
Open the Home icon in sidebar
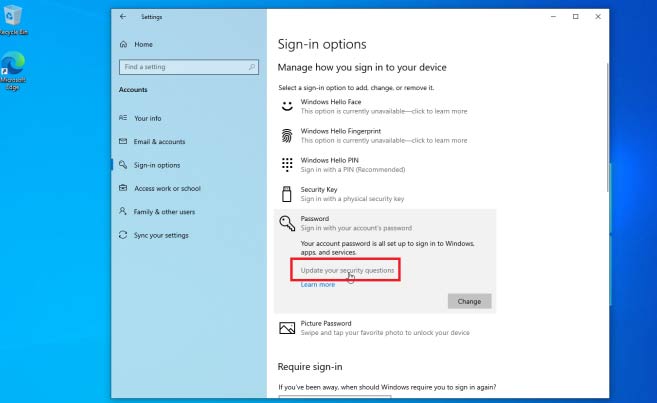pos(124,44)
